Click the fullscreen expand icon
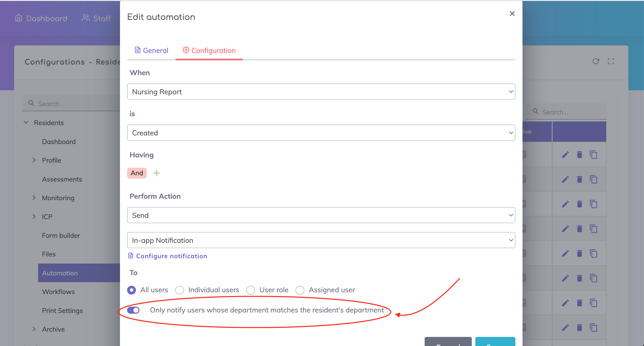The height and width of the screenshot is (346, 644). [611, 61]
